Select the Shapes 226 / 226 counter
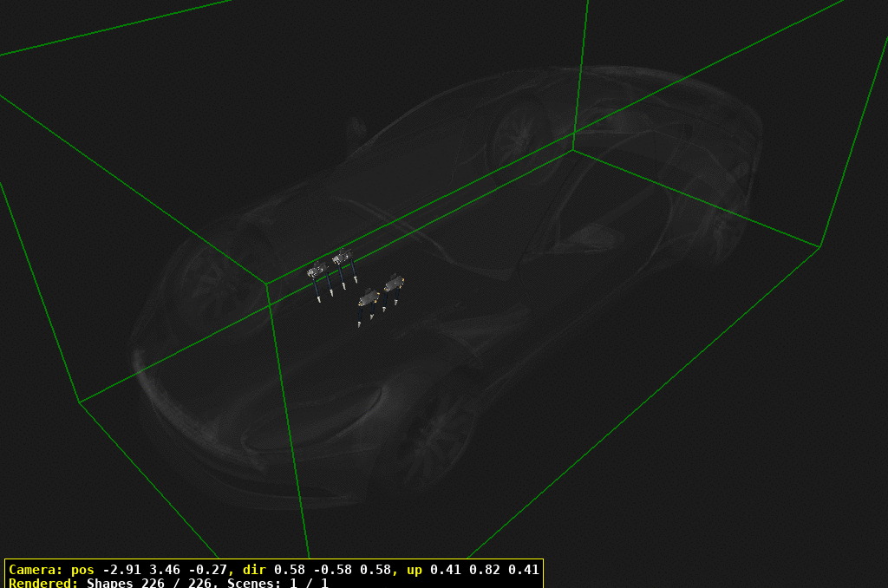The height and width of the screenshot is (588, 888). (x=153, y=583)
